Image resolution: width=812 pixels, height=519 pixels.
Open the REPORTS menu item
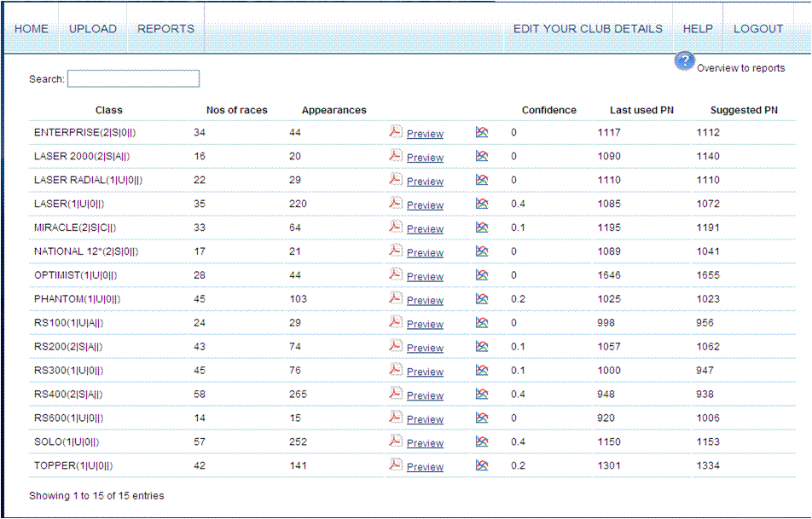point(165,29)
